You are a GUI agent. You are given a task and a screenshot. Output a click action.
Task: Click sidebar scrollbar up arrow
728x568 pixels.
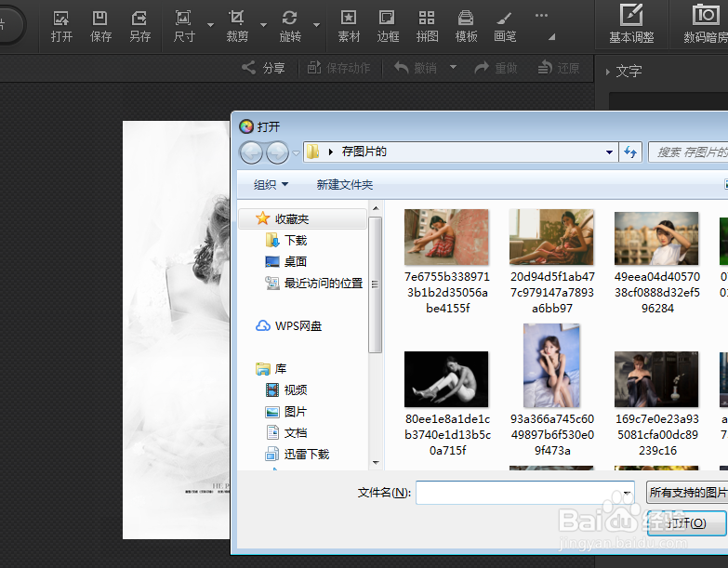pos(376,208)
